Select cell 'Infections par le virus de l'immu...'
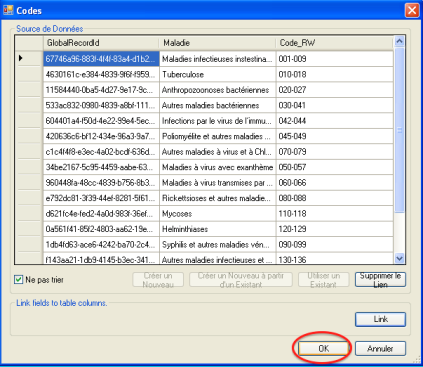This screenshot has height=367, width=423. [x=218, y=121]
